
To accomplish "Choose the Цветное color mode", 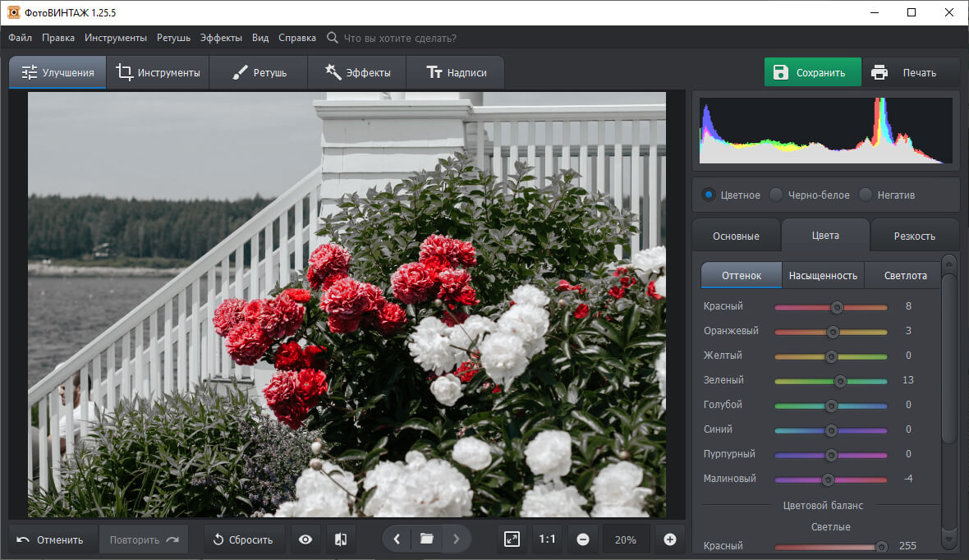I will (x=709, y=195).
